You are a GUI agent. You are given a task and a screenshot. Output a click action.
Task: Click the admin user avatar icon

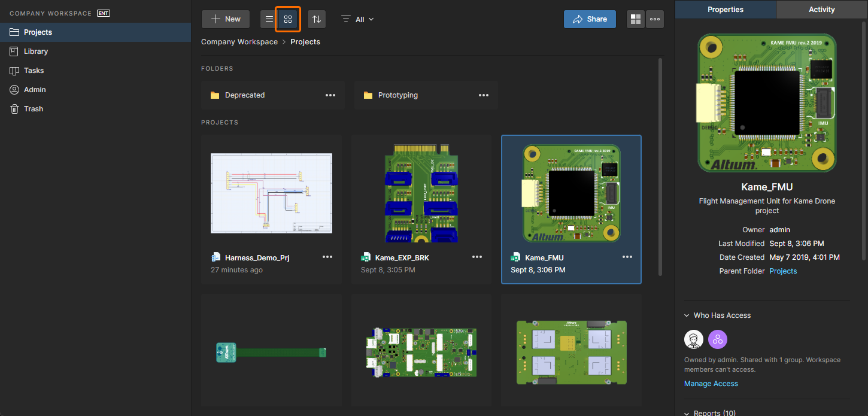694,339
